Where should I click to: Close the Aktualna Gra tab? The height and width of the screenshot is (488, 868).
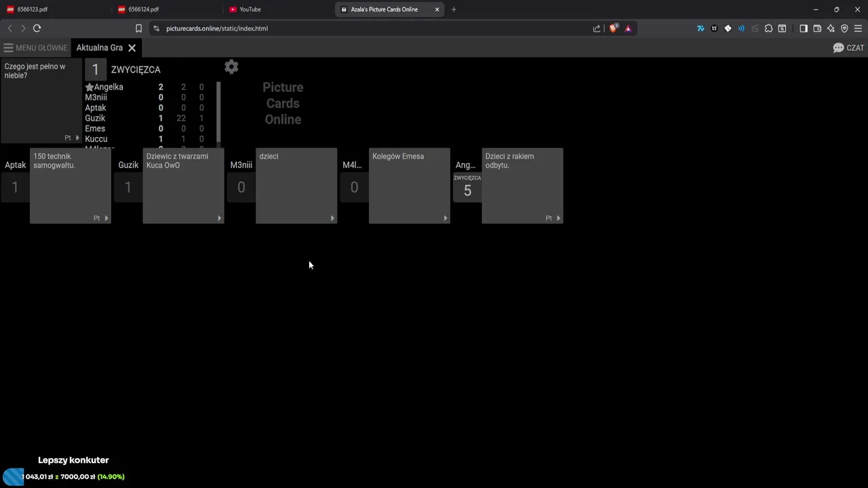point(132,48)
